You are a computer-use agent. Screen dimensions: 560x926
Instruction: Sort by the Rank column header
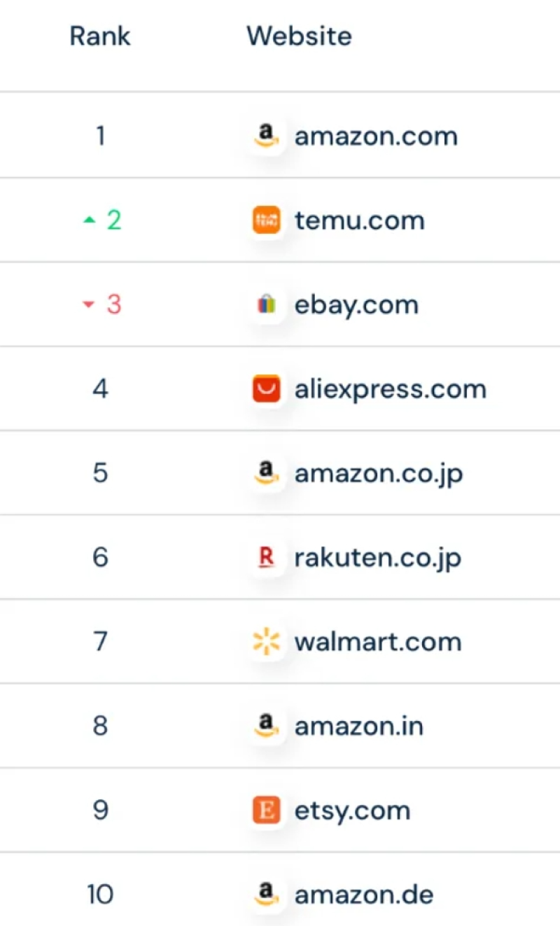(x=100, y=36)
